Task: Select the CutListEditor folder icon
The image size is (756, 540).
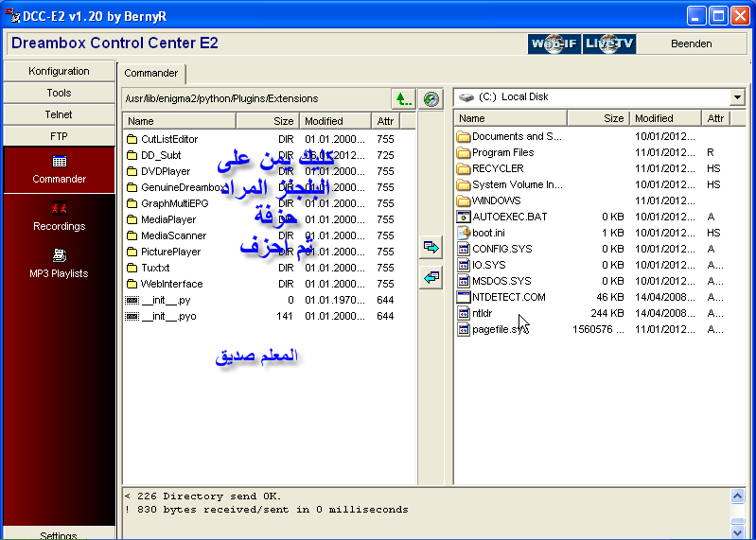Action: click(132, 139)
